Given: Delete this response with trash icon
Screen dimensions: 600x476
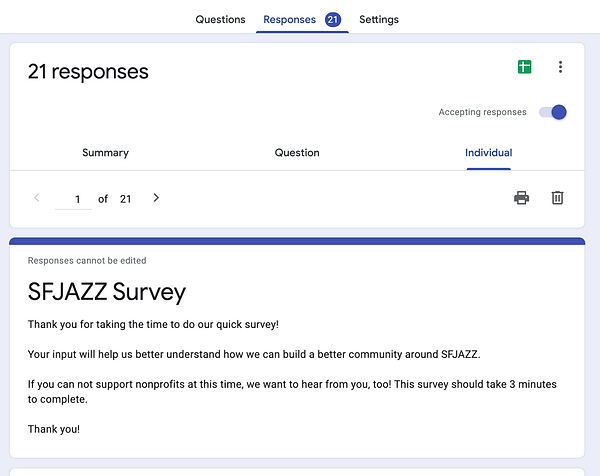Looking at the screenshot, I should click(x=557, y=198).
